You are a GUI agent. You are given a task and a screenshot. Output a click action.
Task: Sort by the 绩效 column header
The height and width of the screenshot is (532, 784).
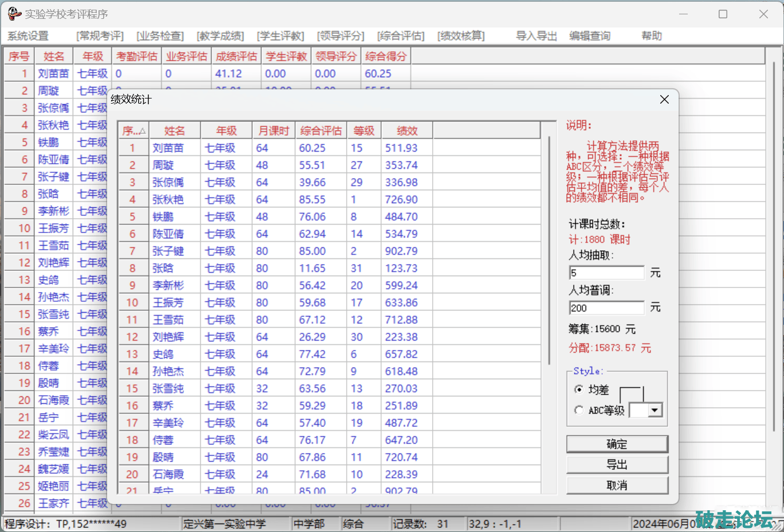[x=407, y=131]
